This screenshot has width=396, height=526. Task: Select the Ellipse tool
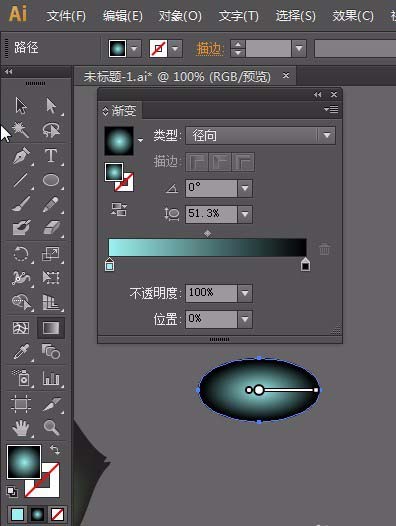pos(51,180)
